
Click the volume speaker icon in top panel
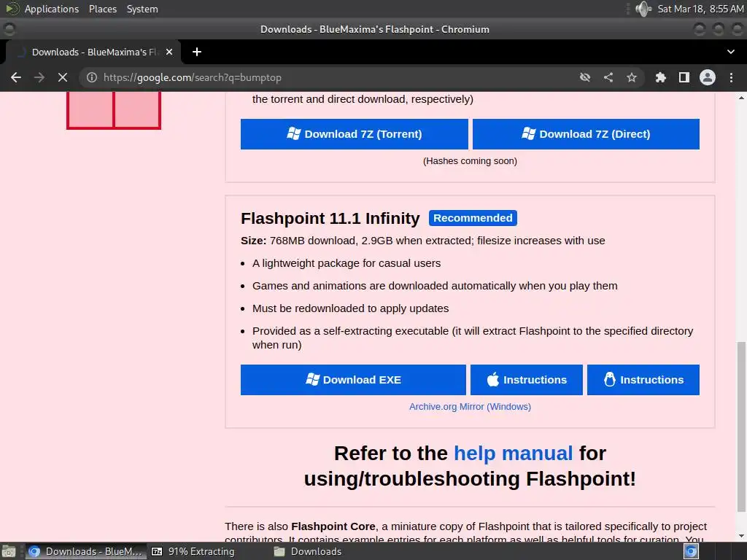click(643, 9)
